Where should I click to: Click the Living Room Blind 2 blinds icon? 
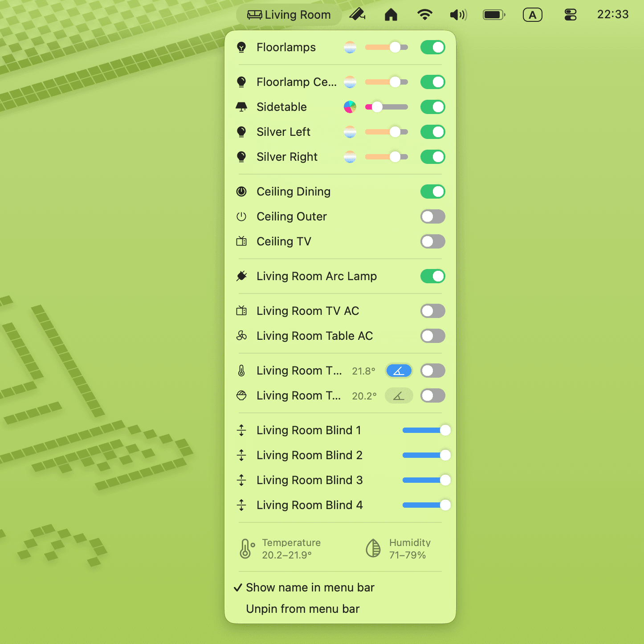[242, 455]
